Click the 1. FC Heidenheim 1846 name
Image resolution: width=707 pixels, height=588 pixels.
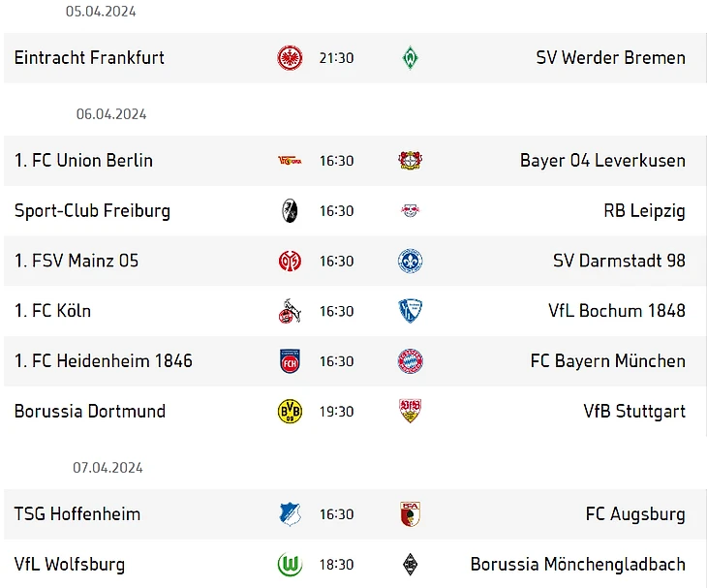click(x=104, y=361)
